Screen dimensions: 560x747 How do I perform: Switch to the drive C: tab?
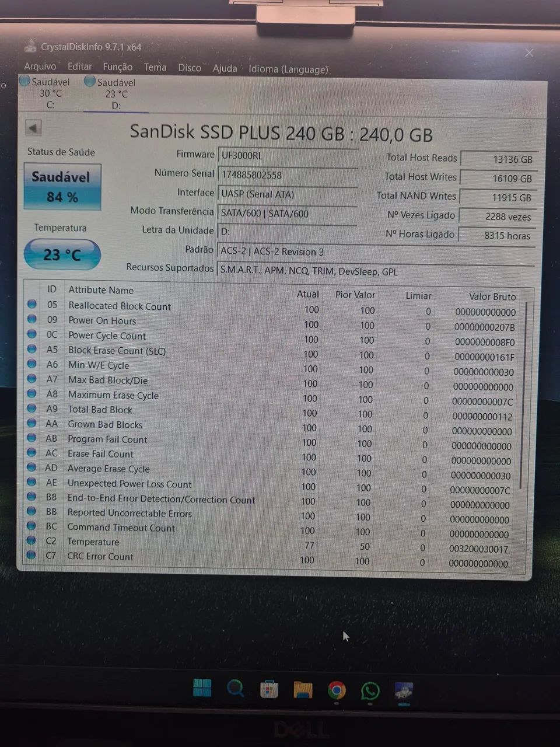pyautogui.click(x=50, y=93)
